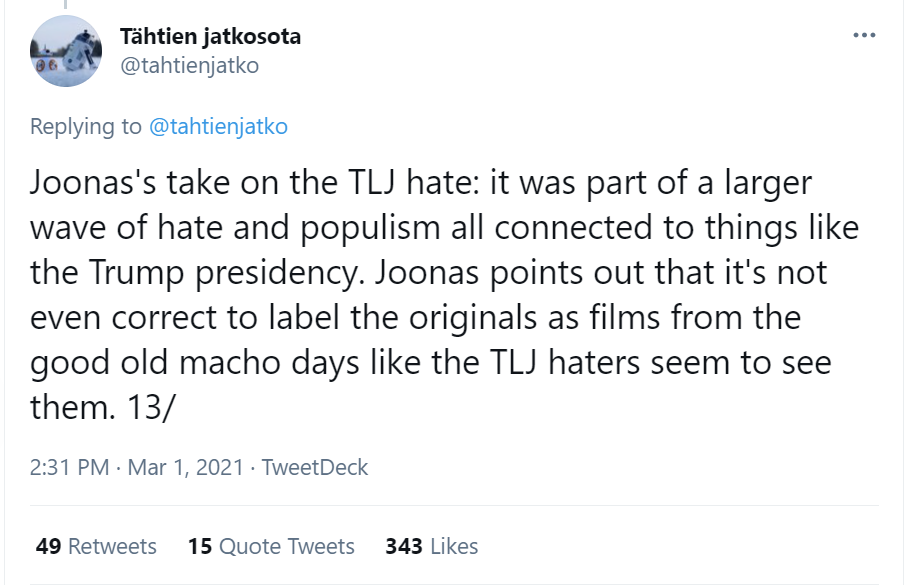The height and width of the screenshot is (585, 906).
Task: Follow the @tahtienjatko mention after Replying to
Action: pyautogui.click(x=218, y=127)
